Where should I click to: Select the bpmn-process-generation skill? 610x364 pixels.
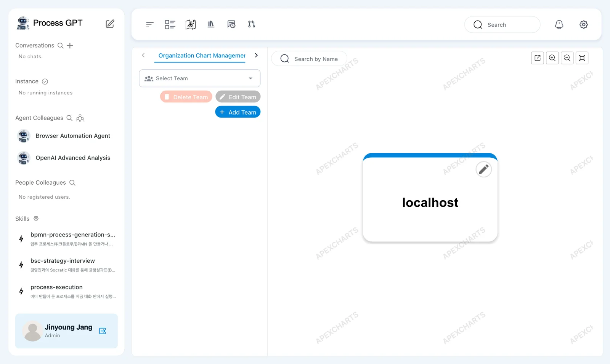[67, 239]
